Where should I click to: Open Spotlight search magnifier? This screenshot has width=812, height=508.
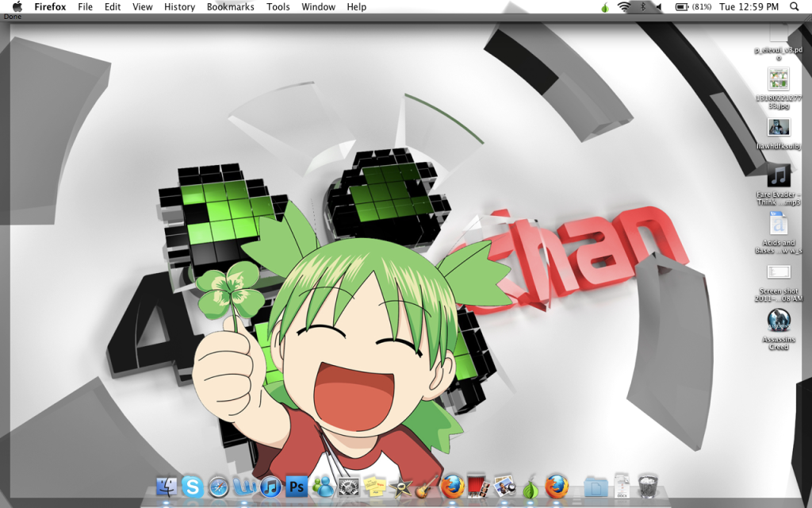[795, 6]
